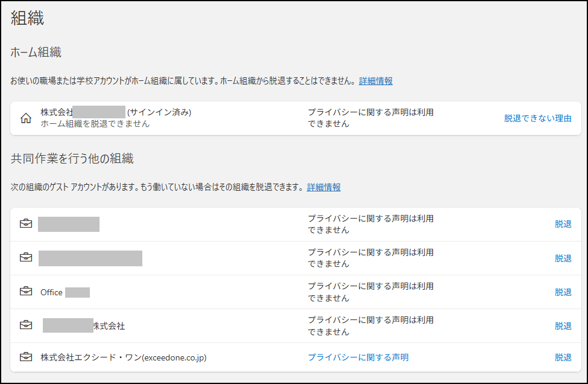This screenshot has width=588, height=384.
Task: Click the 組織 page heading
Action: tap(28, 18)
